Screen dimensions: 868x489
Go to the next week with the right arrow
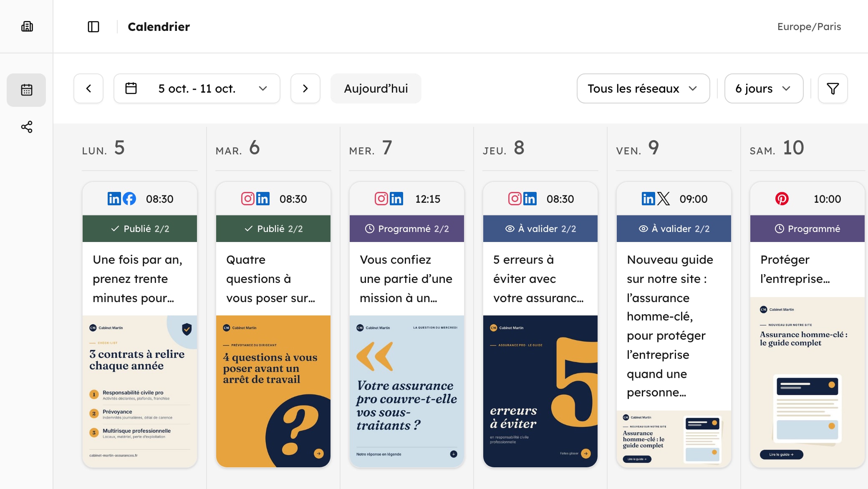click(305, 88)
